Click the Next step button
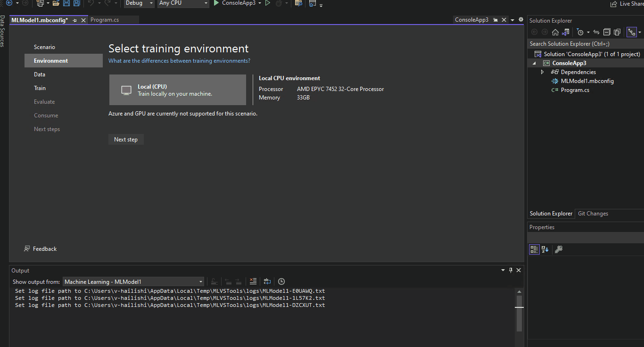The height and width of the screenshot is (347, 644). [126, 139]
